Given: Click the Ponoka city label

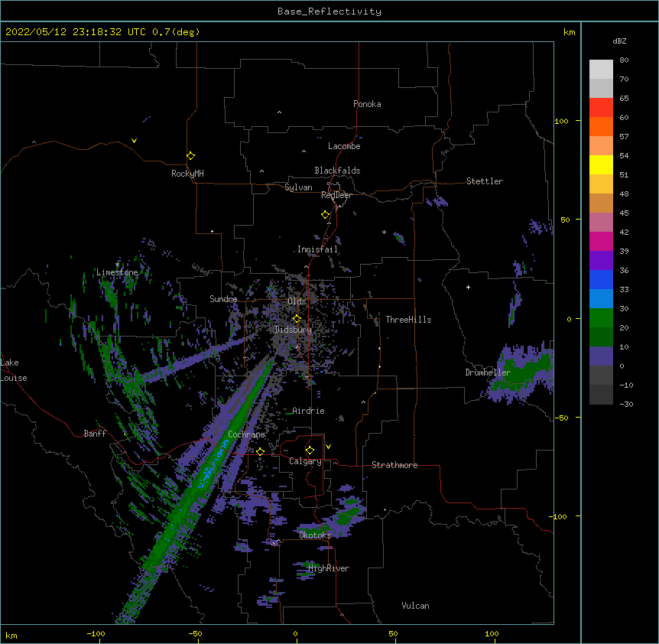Looking at the screenshot, I should 367,104.
